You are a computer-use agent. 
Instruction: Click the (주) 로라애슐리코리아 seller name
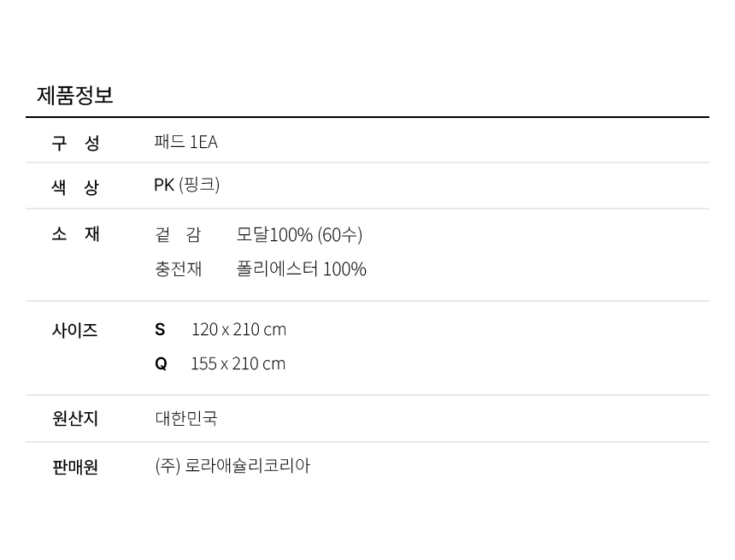pyautogui.click(x=232, y=466)
